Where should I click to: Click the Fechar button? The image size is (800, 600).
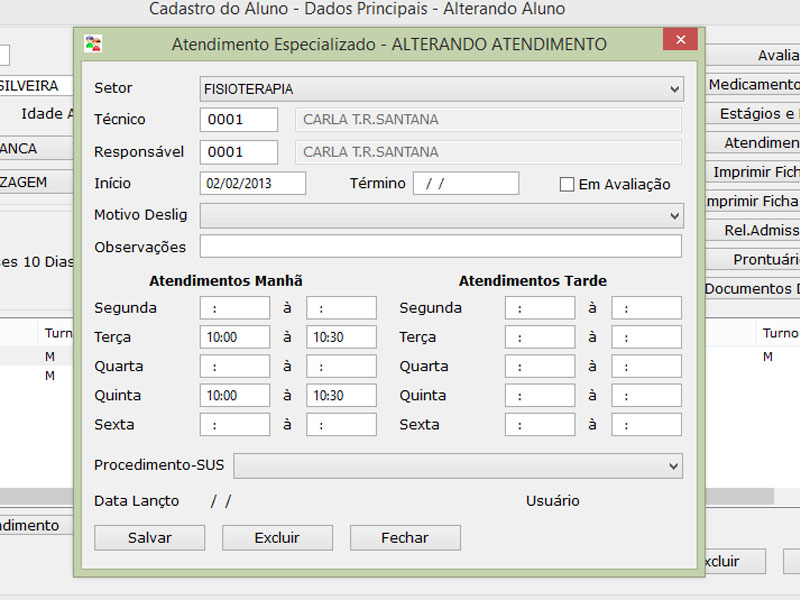point(405,538)
